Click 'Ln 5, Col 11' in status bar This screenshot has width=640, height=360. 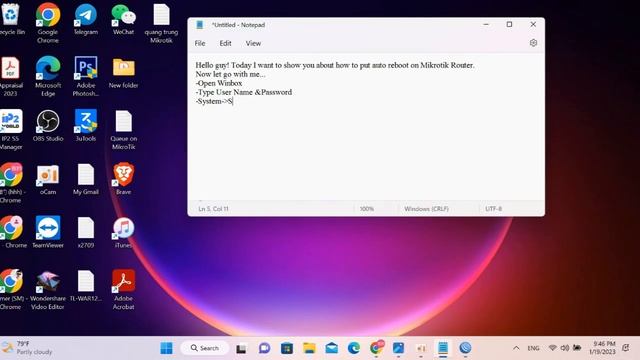(x=213, y=209)
